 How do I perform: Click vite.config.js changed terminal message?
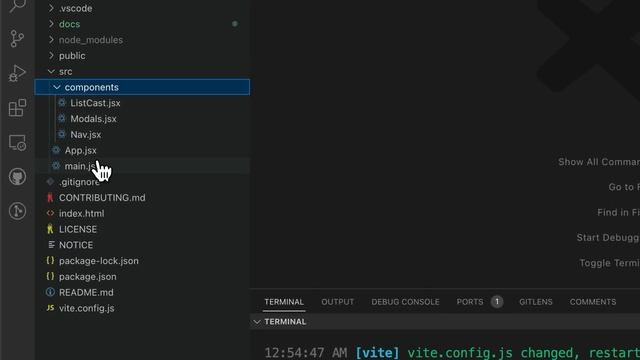click(524, 353)
